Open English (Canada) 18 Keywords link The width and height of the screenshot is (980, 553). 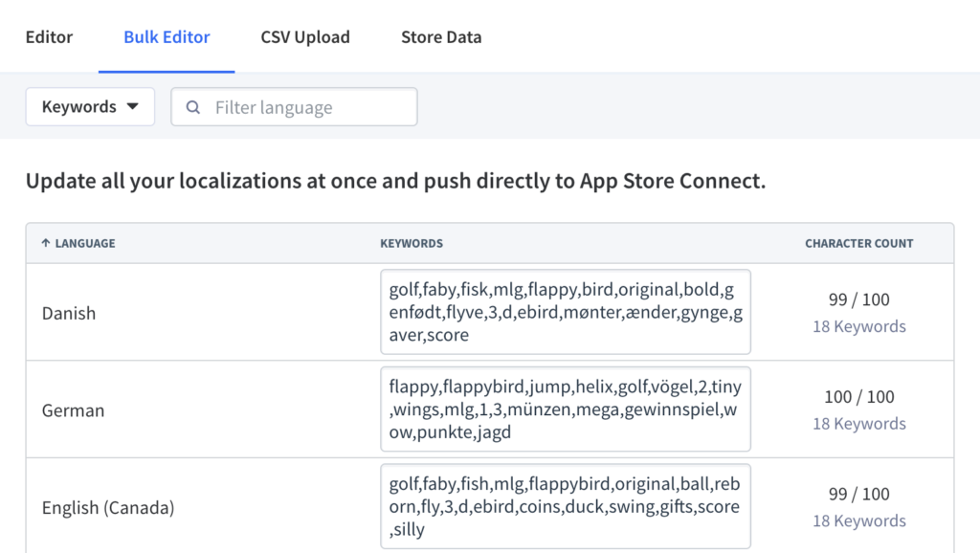click(858, 520)
